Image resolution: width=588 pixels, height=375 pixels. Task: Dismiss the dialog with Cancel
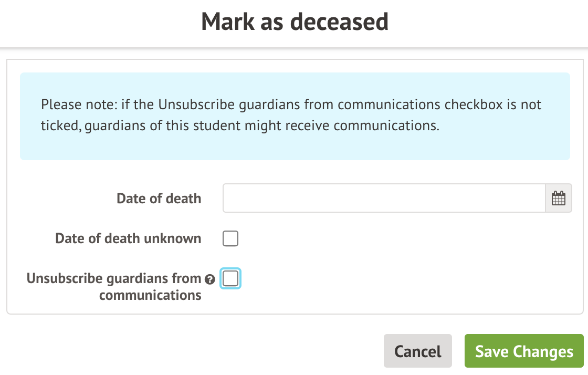(x=417, y=351)
